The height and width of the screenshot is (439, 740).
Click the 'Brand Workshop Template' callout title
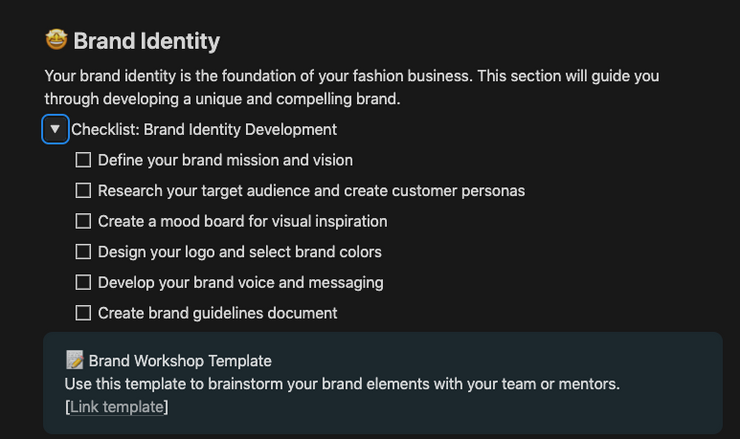180,361
